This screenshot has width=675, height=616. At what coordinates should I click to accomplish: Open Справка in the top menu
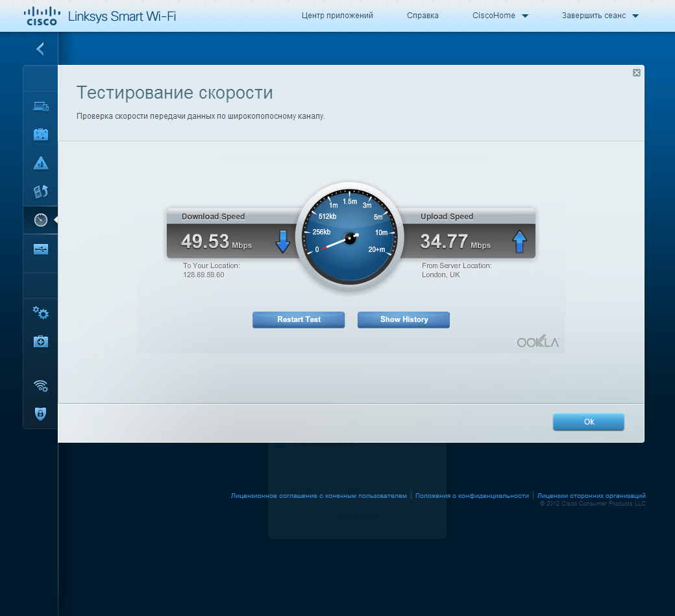tap(423, 16)
